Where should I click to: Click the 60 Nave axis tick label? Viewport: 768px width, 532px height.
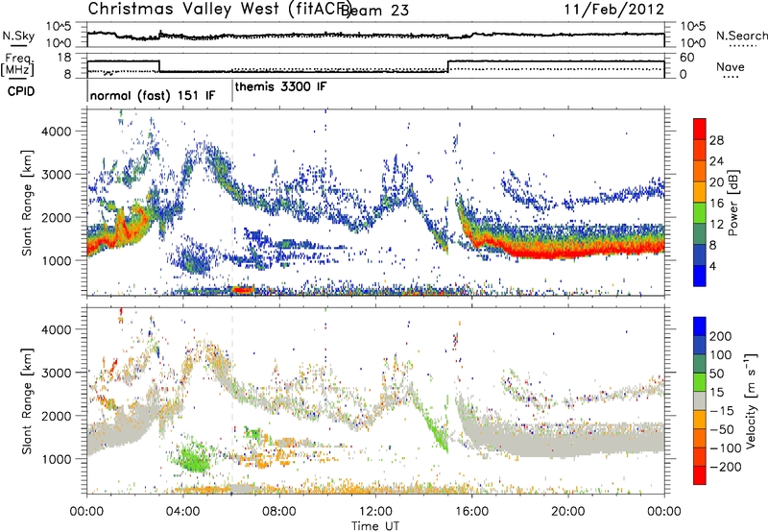pyautogui.click(x=687, y=58)
